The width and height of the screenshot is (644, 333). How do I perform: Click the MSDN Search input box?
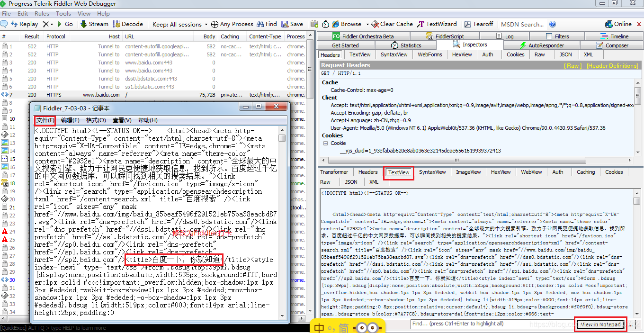(x=523, y=24)
